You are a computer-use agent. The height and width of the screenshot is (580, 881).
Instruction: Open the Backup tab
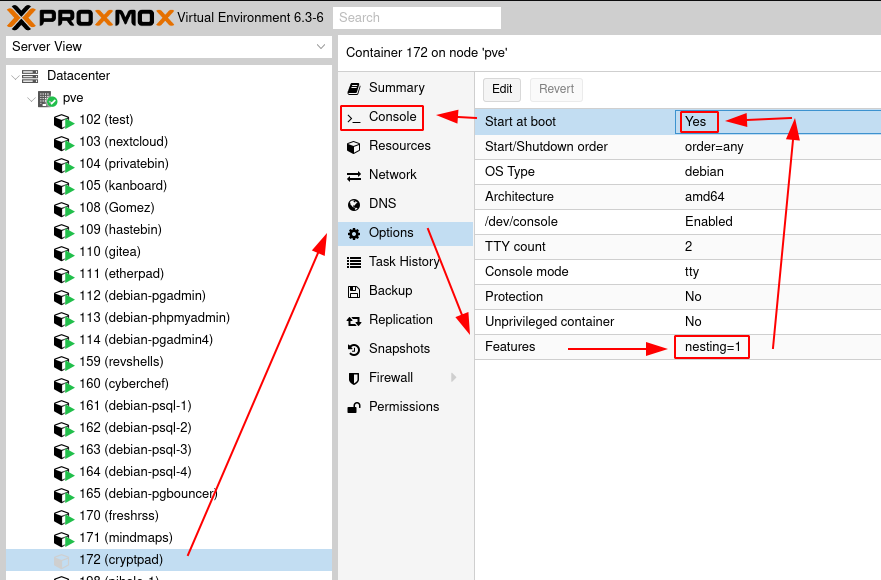click(406, 291)
